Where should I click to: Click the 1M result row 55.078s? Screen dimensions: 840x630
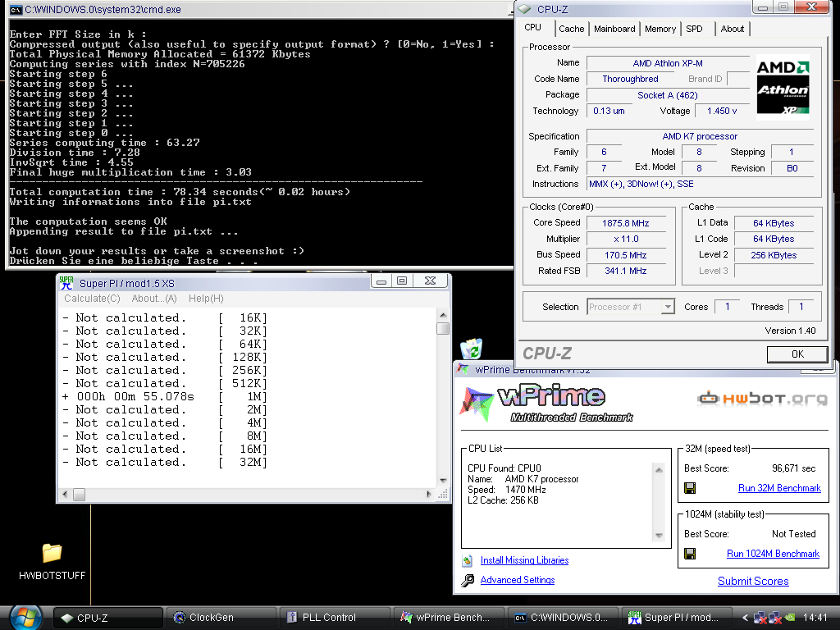165,396
